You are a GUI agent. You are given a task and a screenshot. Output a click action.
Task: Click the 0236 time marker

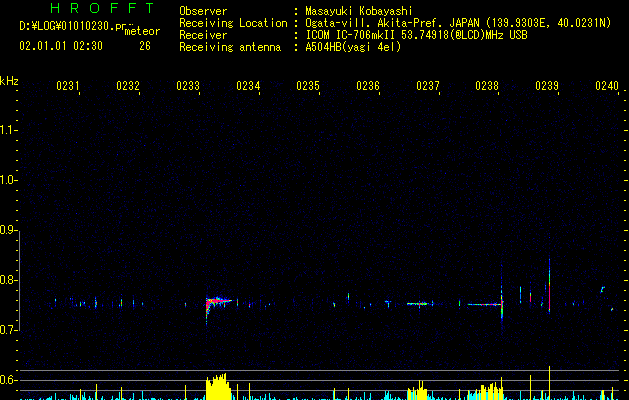368,86
